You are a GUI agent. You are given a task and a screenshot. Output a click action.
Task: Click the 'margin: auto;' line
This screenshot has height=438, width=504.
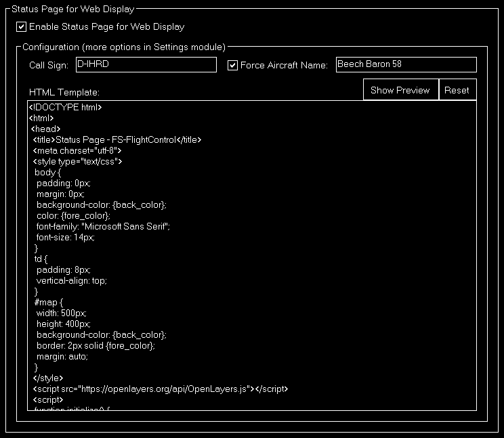(62, 357)
